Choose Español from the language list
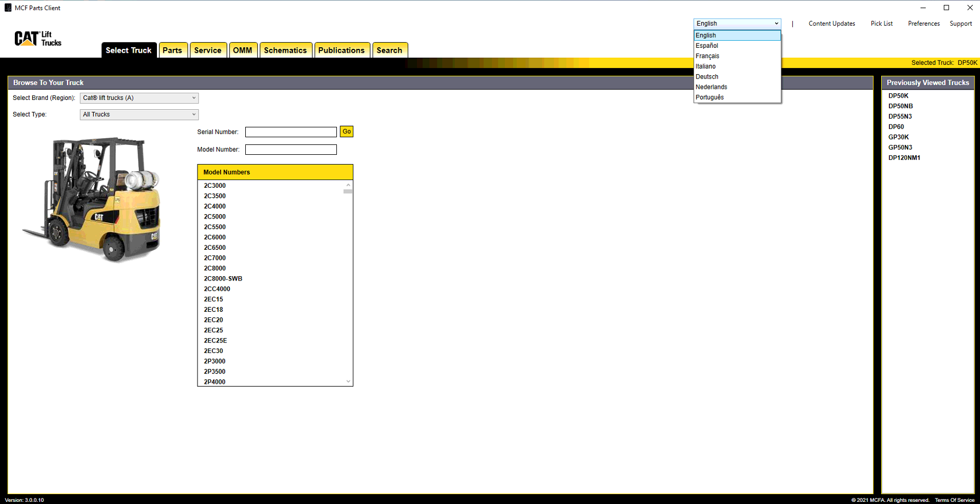 (x=707, y=46)
